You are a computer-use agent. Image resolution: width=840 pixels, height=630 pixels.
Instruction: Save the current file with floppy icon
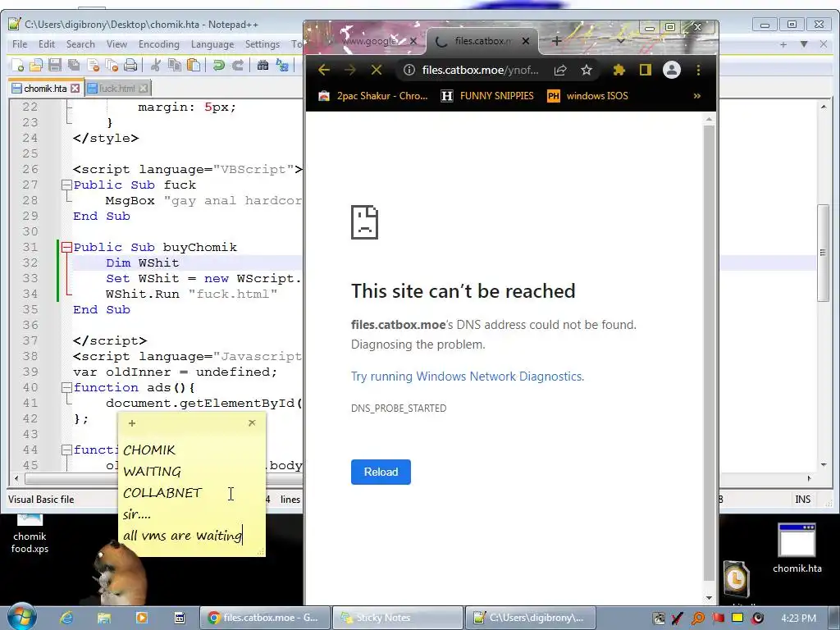pos(55,66)
